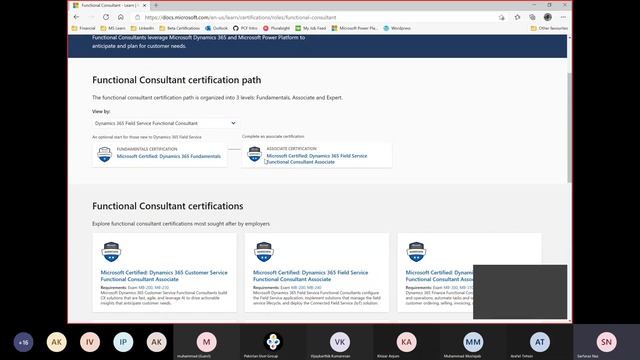Select the AT participant tile
The height and width of the screenshot is (360, 640).
click(540, 342)
